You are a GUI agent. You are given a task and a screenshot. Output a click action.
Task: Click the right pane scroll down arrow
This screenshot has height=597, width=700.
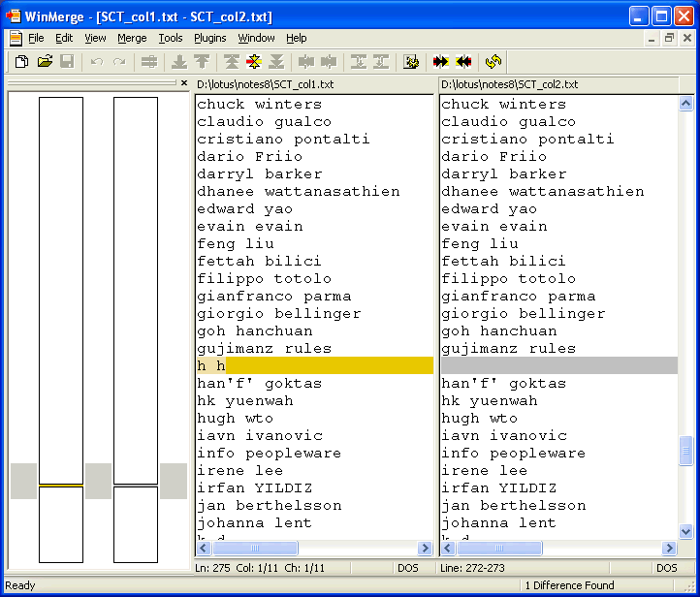pyautogui.click(x=685, y=531)
